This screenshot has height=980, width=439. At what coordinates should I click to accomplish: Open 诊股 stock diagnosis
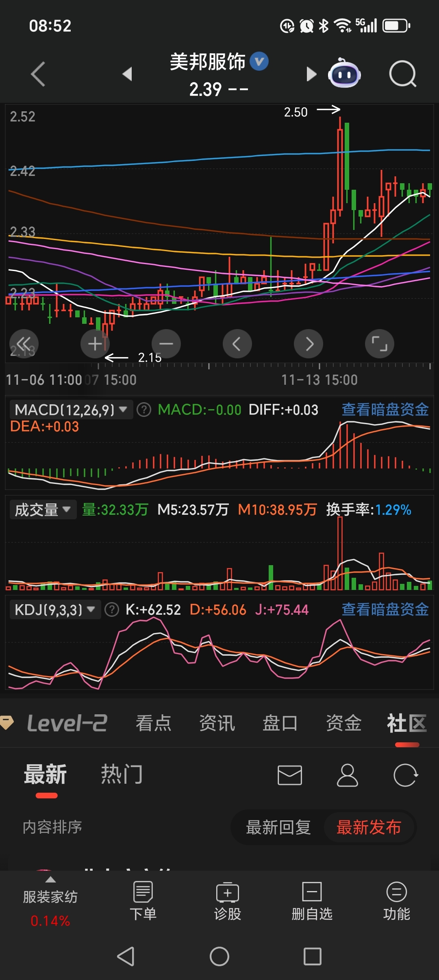point(228,901)
